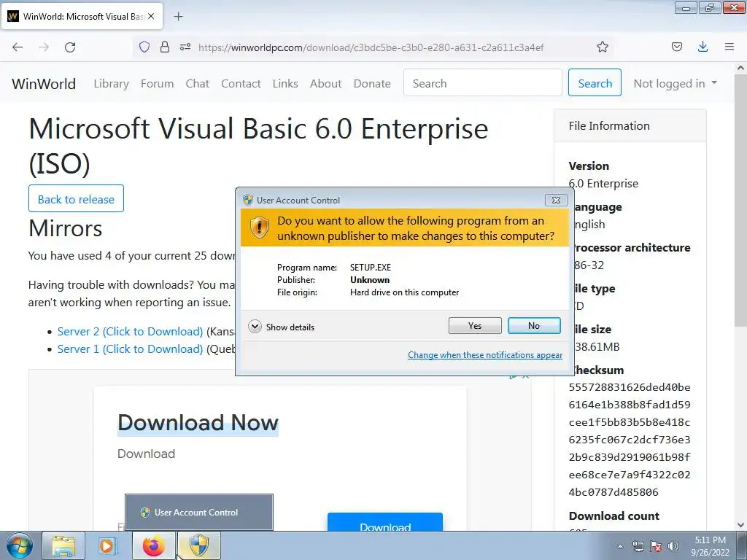Select the WinWorld: Microsoft Visual Basic tab
This screenshot has width=747, height=560.
point(82,16)
